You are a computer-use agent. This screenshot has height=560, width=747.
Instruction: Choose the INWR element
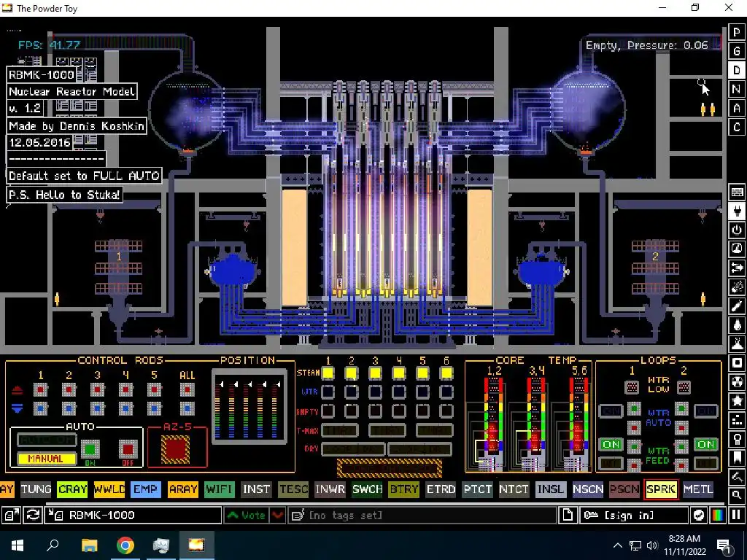[330, 489]
